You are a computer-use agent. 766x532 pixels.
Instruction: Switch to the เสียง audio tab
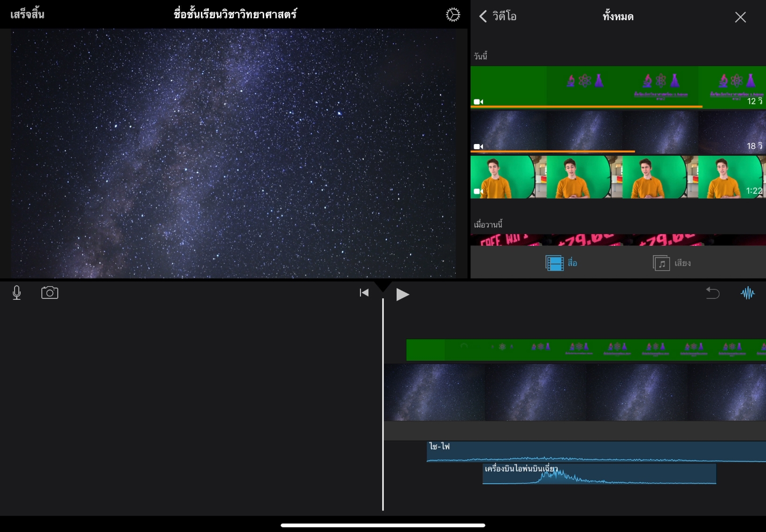[672, 263]
